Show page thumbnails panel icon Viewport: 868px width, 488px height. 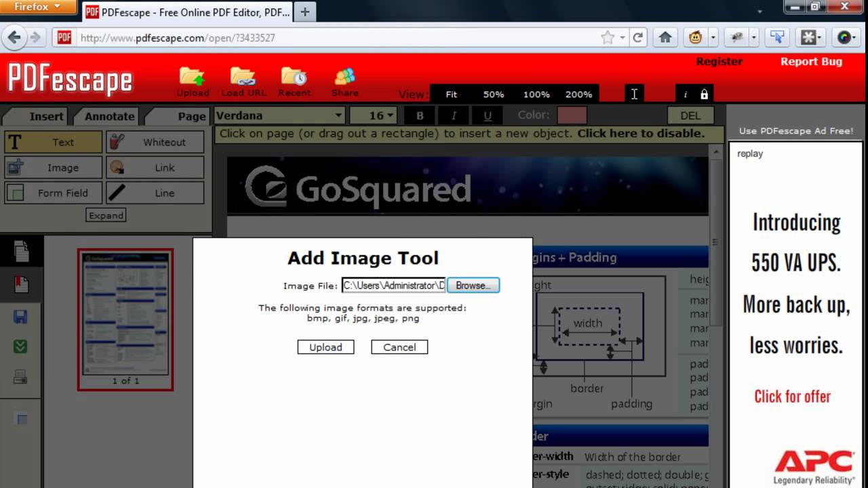coord(21,251)
